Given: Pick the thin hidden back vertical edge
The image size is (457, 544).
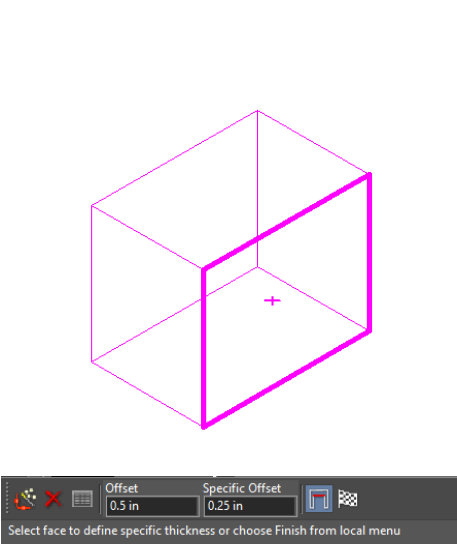Looking at the screenshot, I should coord(257,189).
